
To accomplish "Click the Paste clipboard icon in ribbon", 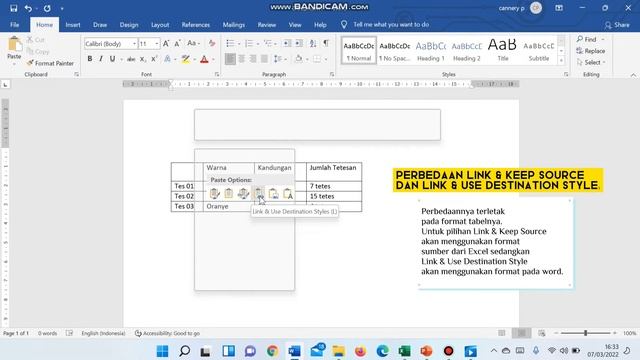I will point(14,44).
